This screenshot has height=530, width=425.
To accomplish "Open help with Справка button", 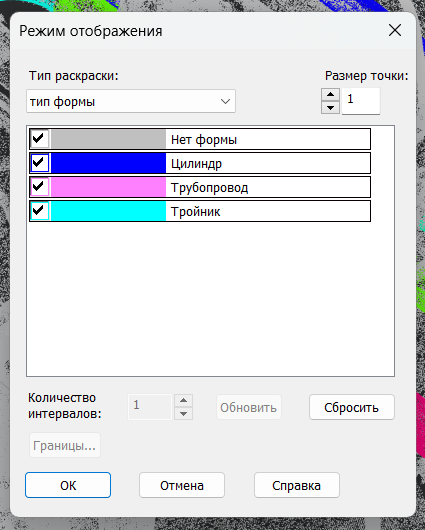I will 297,485.
